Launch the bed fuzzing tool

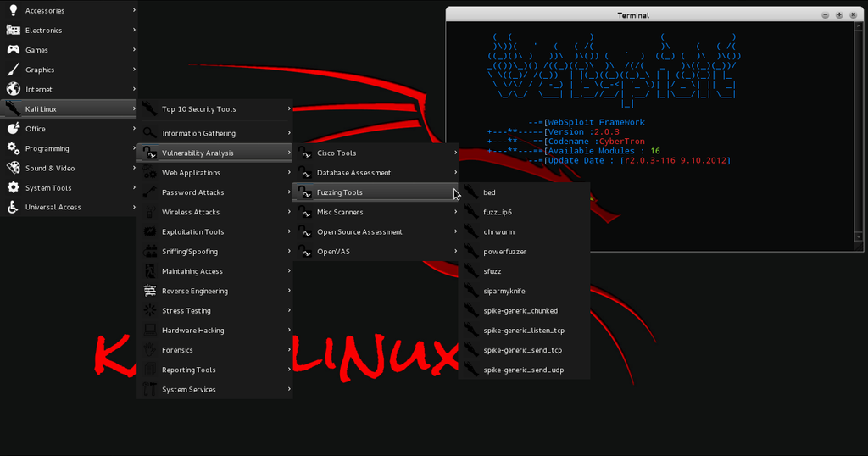tap(524, 192)
